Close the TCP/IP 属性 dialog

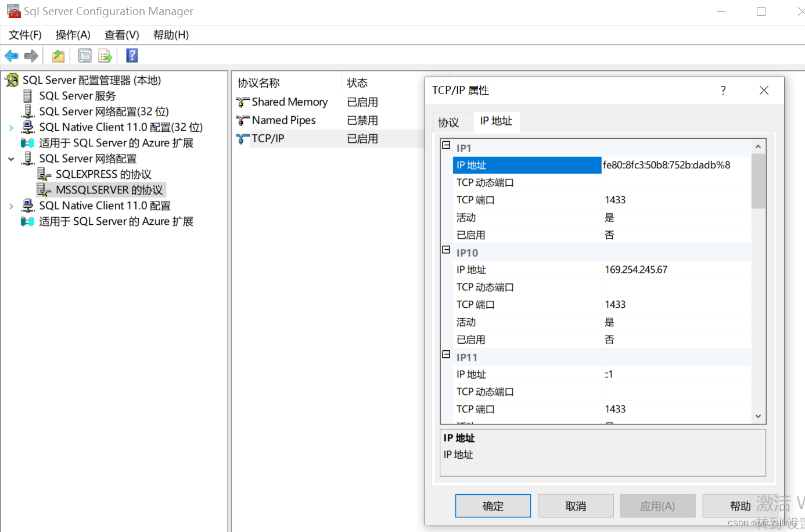[x=764, y=90]
